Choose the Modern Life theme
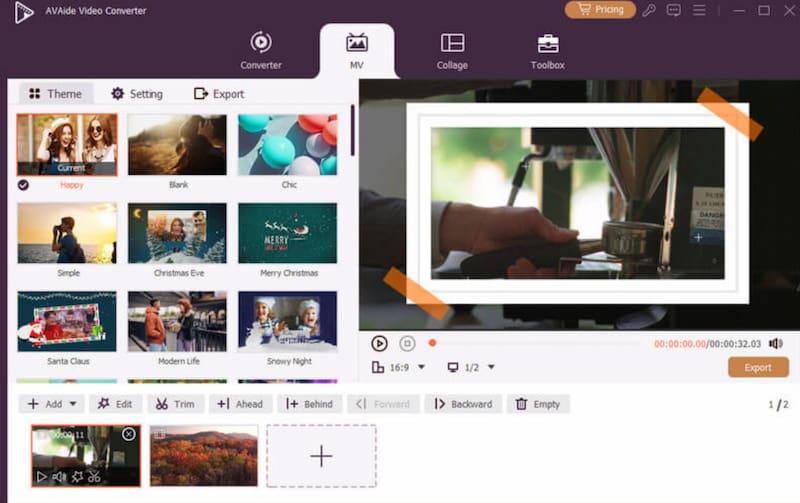This screenshot has height=503, width=800. point(177,321)
